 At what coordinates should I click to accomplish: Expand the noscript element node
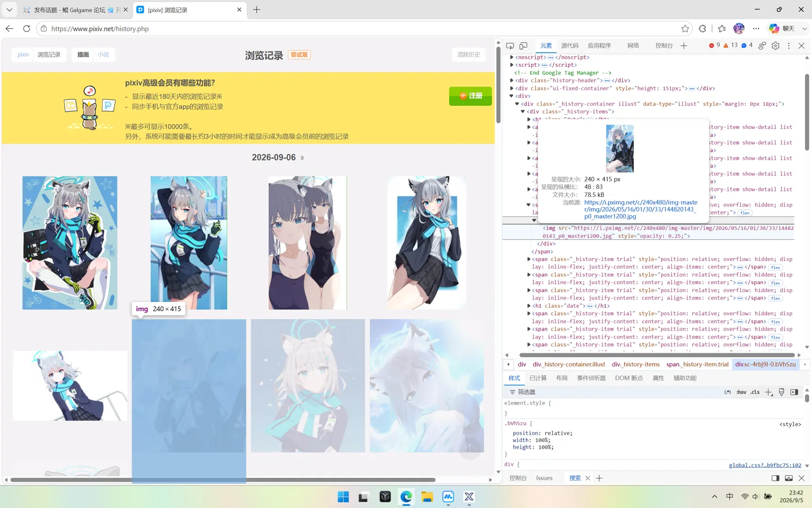512,57
